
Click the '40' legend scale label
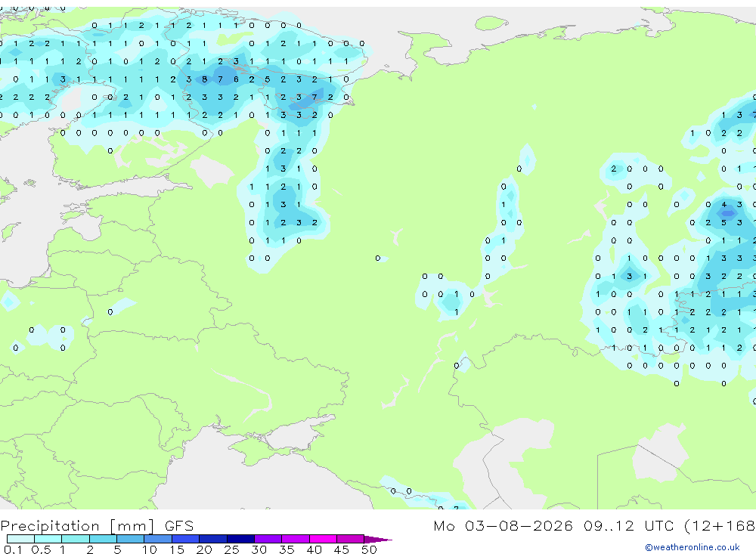314,549
